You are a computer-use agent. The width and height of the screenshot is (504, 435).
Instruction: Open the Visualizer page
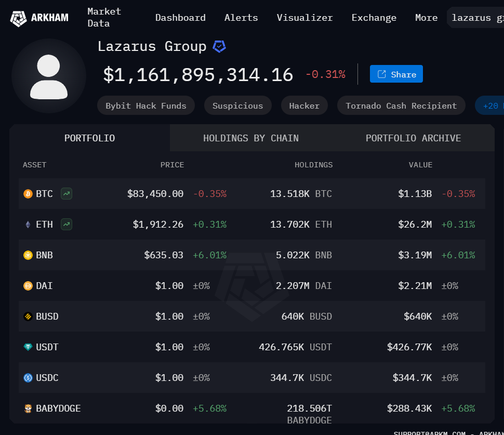point(304,18)
